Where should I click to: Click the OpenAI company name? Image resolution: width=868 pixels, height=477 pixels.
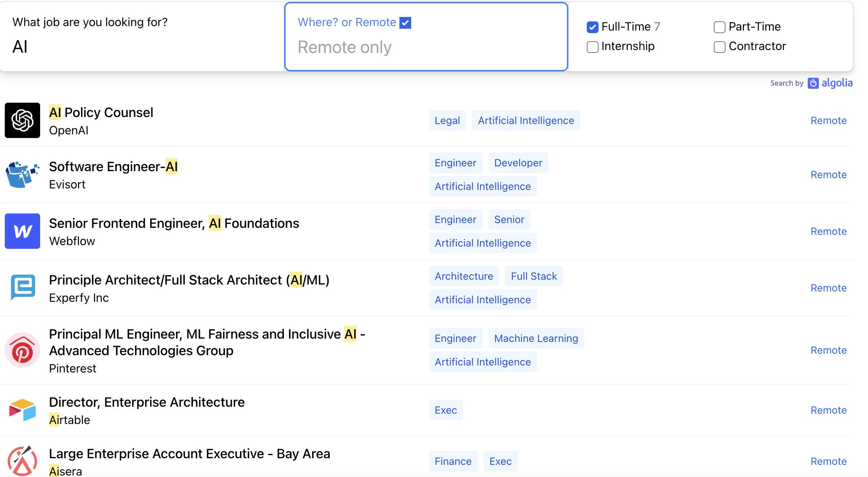[69, 130]
